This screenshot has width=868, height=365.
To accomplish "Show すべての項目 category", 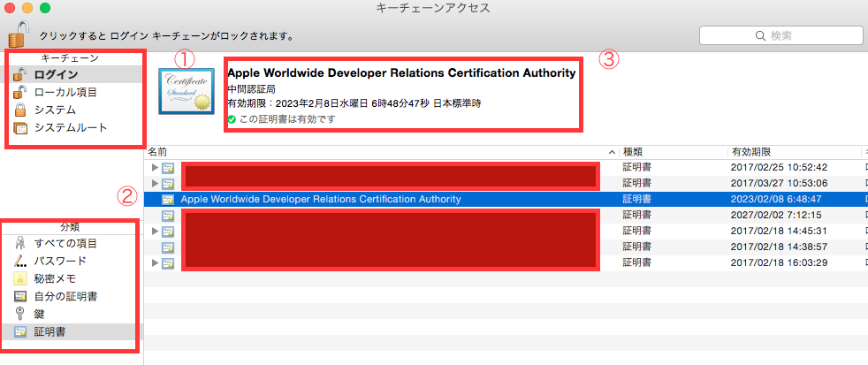I will 72,243.
